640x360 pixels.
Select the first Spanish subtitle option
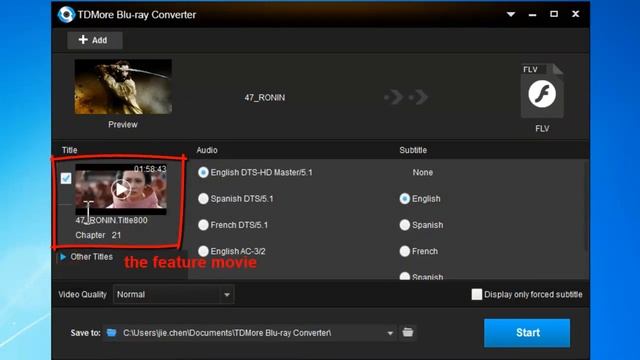pos(404,225)
